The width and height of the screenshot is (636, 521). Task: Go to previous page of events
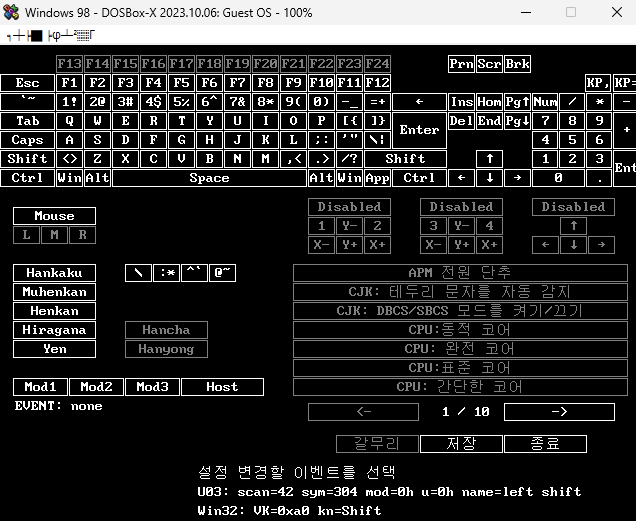tap(363, 412)
